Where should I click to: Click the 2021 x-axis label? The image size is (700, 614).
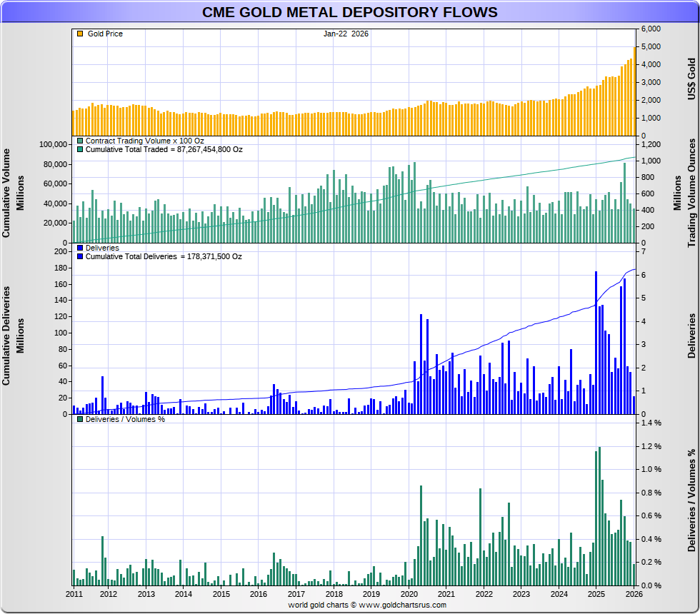[x=446, y=594]
